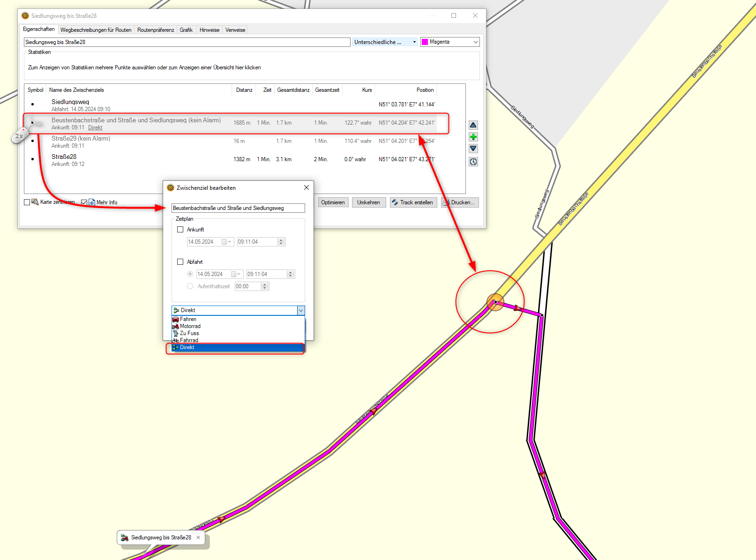This screenshot has height=560, width=756.
Task: Pick Direkt in the open dropdown list
Action: coord(234,347)
